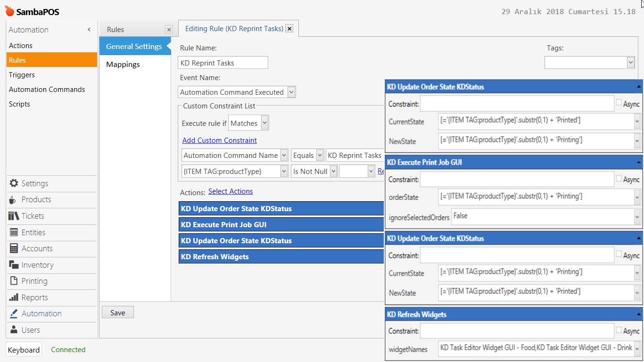Switch to the Mappings tab

click(x=123, y=65)
